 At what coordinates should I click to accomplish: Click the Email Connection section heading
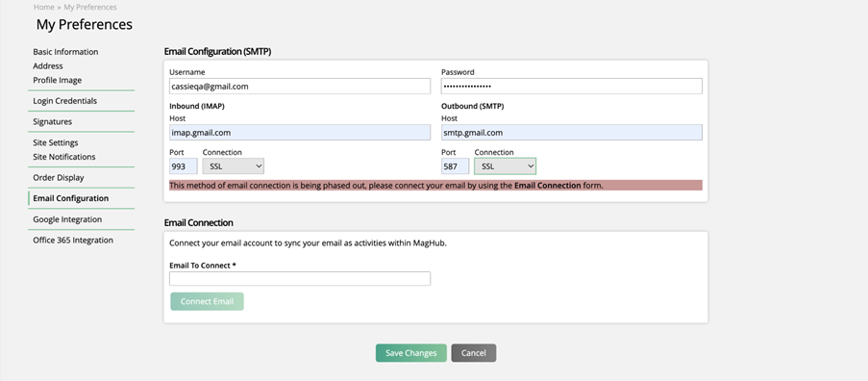pos(199,222)
